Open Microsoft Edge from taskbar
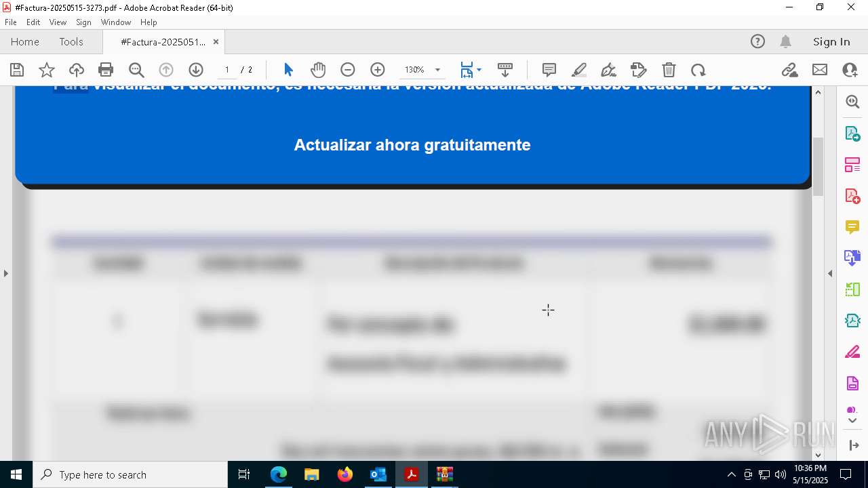 279,474
